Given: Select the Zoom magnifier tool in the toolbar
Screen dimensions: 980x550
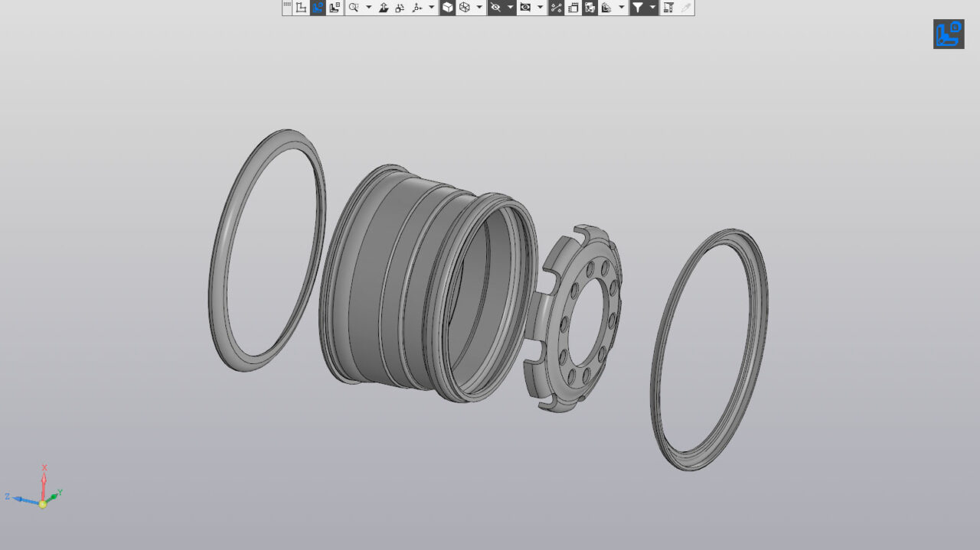Looking at the screenshot, I should pyautogui.click(x=354, y=7).
